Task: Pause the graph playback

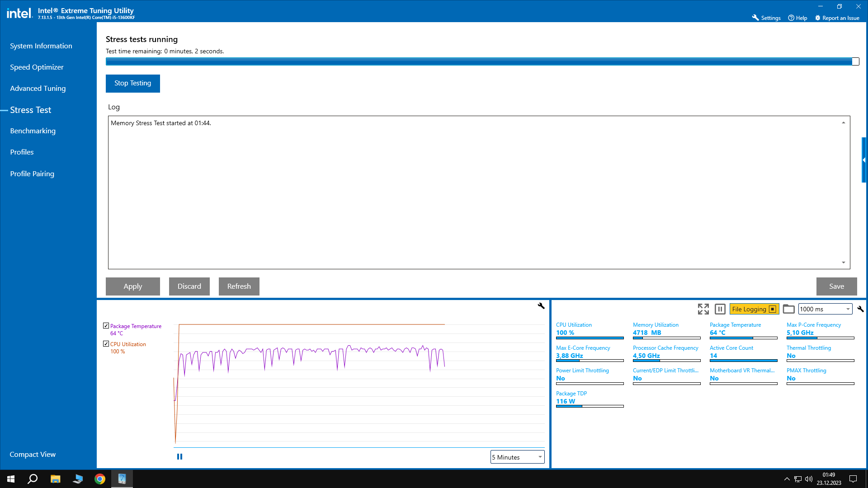Action: [179, 457]
